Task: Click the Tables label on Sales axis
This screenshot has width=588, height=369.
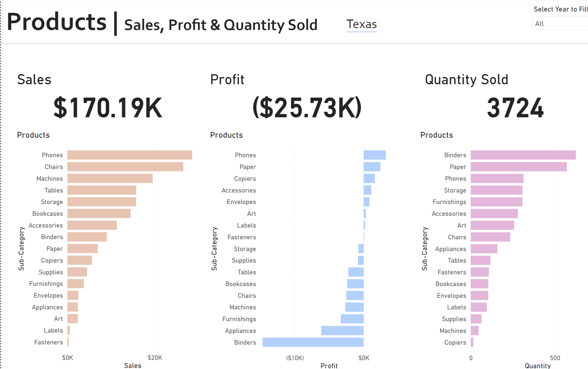Action: (x=54, y=190)
